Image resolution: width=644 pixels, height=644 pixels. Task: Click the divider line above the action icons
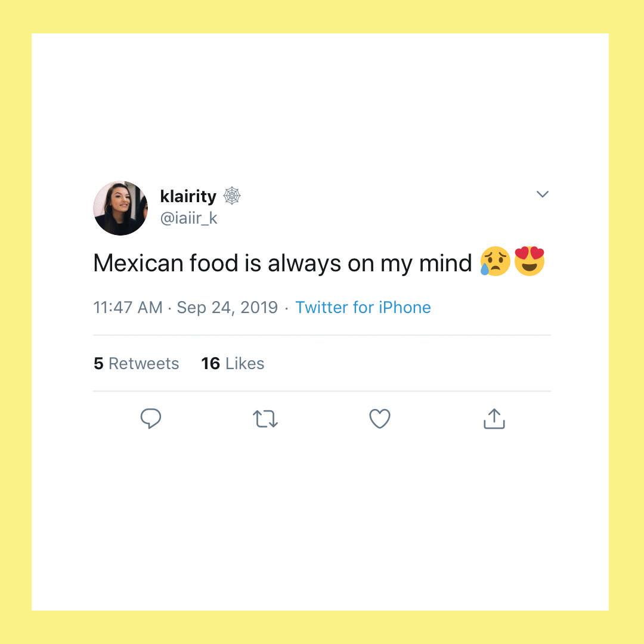(322, 391)
